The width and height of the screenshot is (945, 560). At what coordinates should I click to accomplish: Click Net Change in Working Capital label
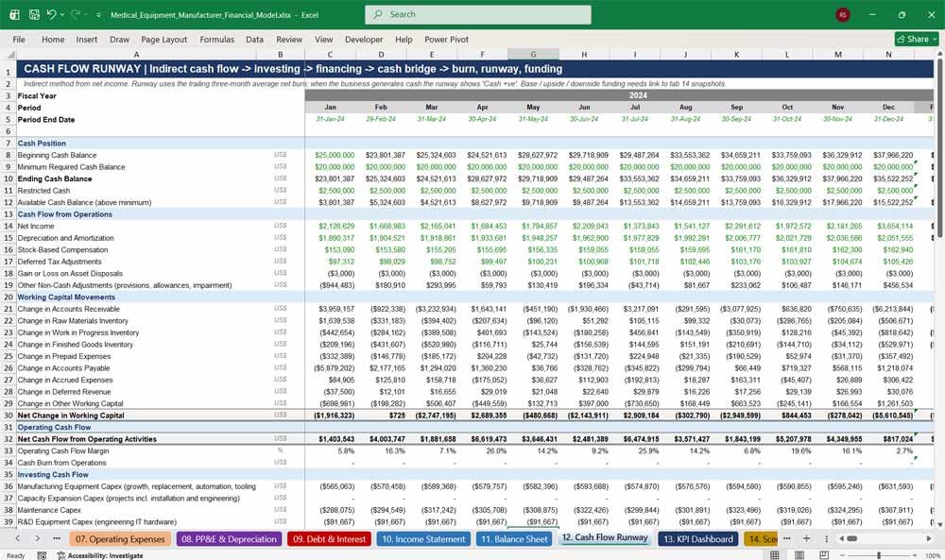click(x=71, y=416)
